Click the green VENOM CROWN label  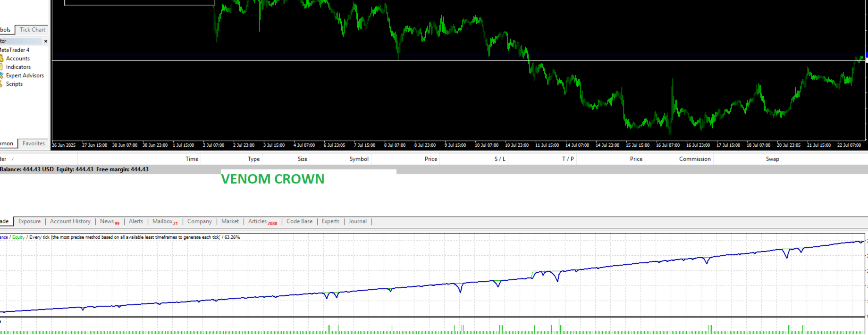[273, 179]
